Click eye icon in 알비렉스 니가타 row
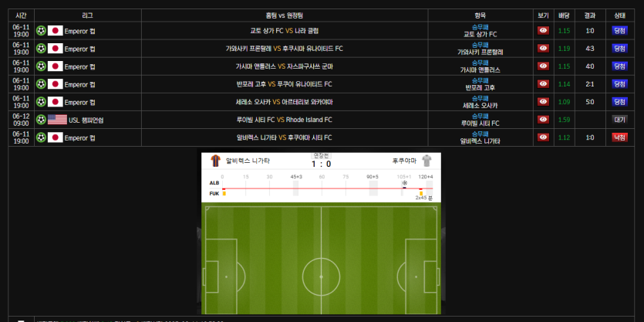Image resolution: width=644 pixels, height=322 pixels. click(544, 137)
